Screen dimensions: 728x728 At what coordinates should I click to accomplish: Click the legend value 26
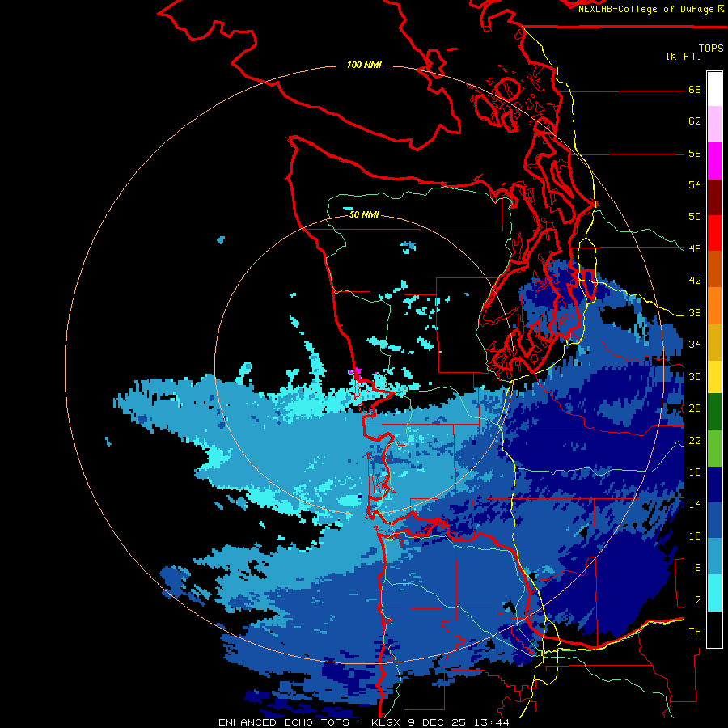[695, 408]
